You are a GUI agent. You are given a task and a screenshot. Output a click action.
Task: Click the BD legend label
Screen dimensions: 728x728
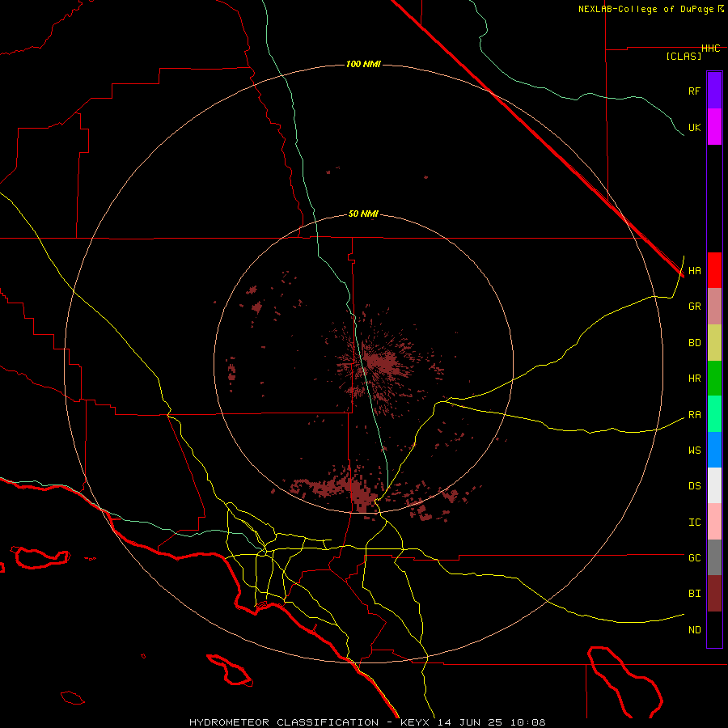coord(694,343)
